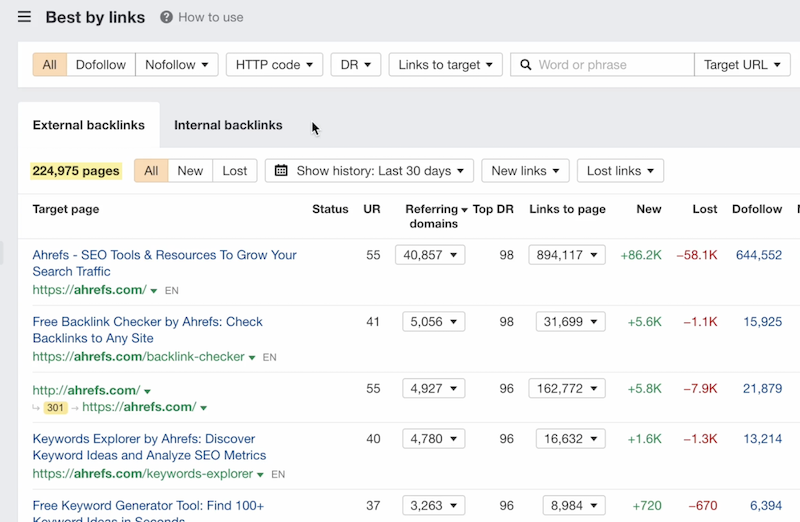The width and height of the screenshot is (800, 522).
Task: Open the HTTP code dropdown
Action: pos(274,65)
